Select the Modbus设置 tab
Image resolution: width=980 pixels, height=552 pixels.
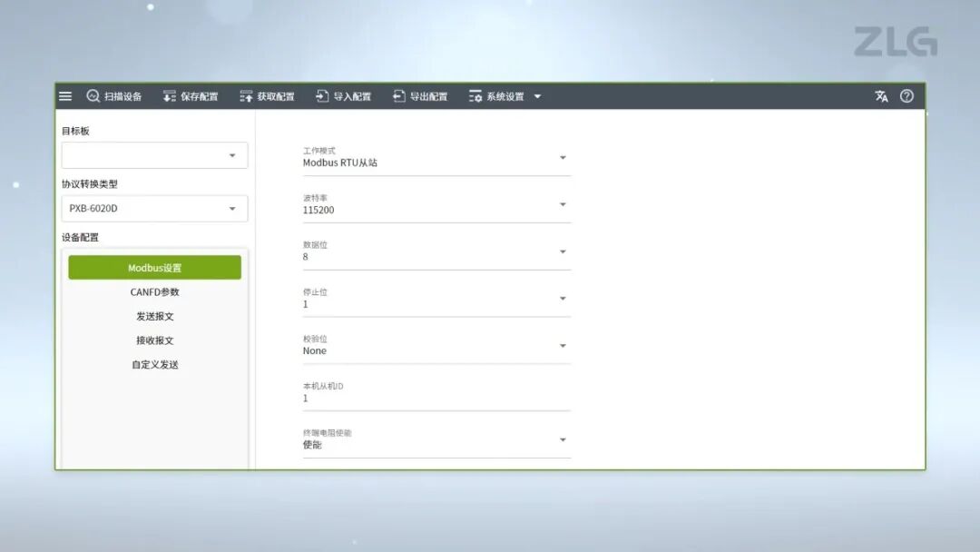[154, 268]
